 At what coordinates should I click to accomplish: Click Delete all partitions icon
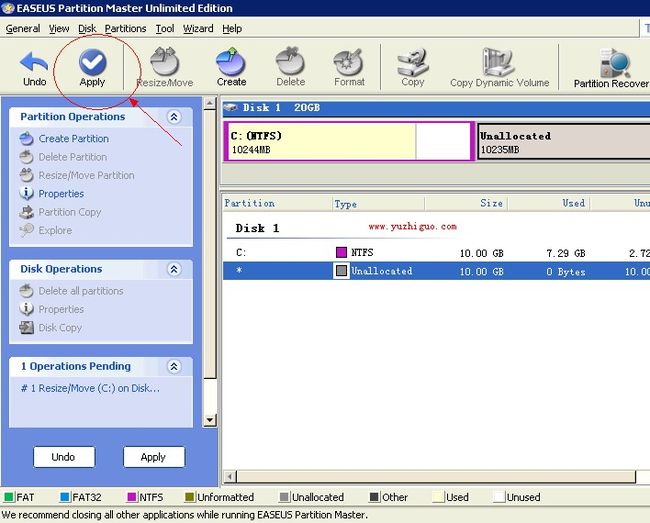(x=26, y=291)
